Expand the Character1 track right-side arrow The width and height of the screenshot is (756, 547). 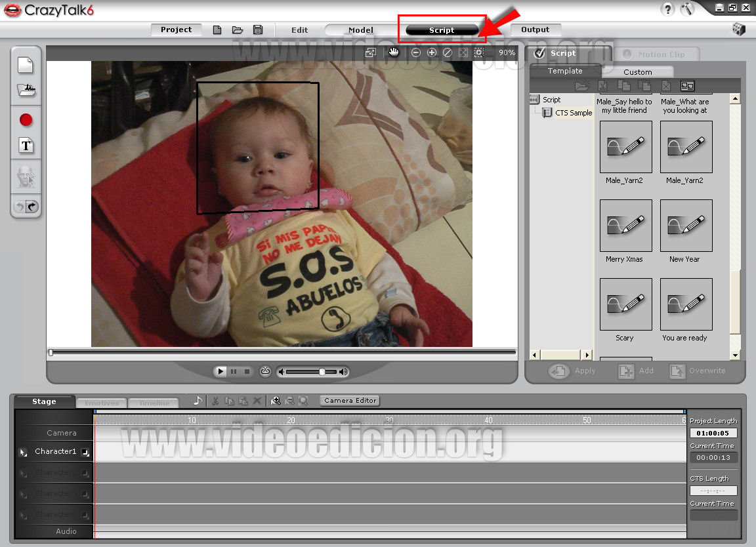85,452
